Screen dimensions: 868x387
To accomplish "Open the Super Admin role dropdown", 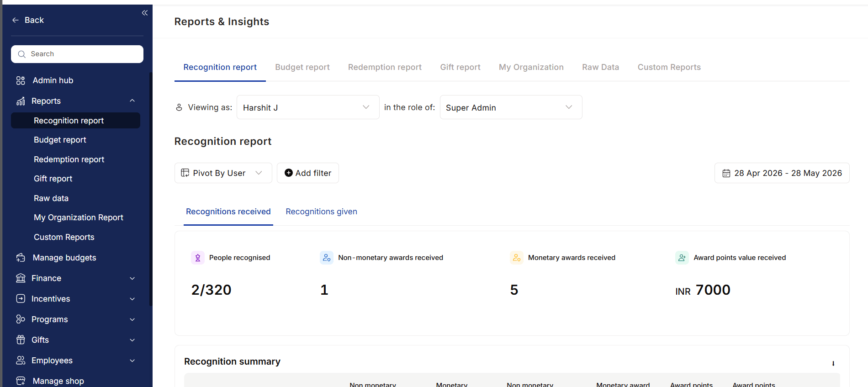I will coord(511,107).
